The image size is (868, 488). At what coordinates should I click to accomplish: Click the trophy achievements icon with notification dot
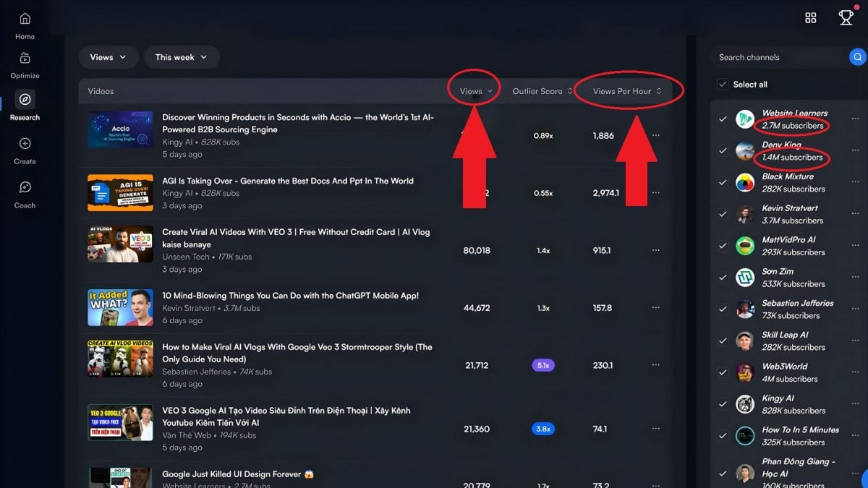(846, 17)
